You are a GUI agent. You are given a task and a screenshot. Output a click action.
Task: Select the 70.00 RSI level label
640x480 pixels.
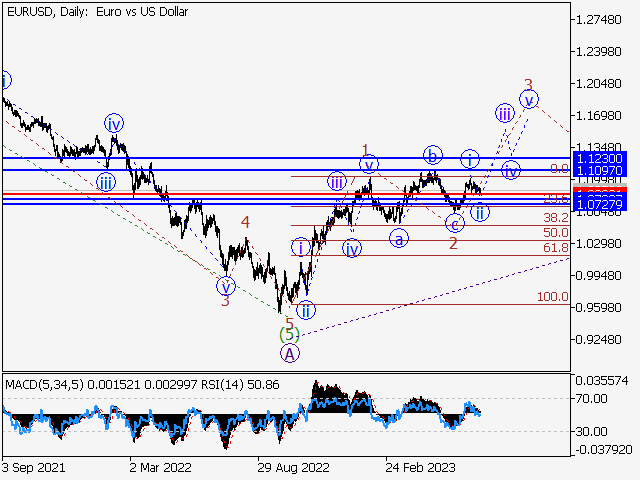pyautogui.click(x=592, y=398)
